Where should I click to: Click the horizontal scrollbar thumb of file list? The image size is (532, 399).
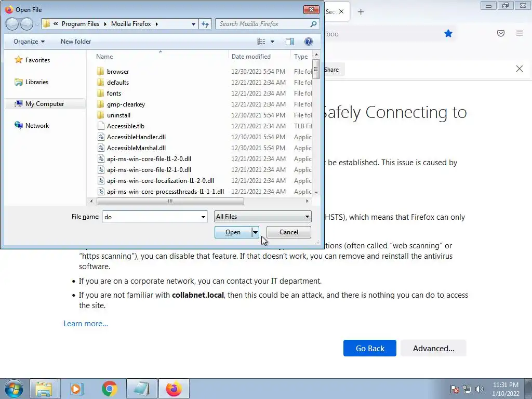point(170,201)
